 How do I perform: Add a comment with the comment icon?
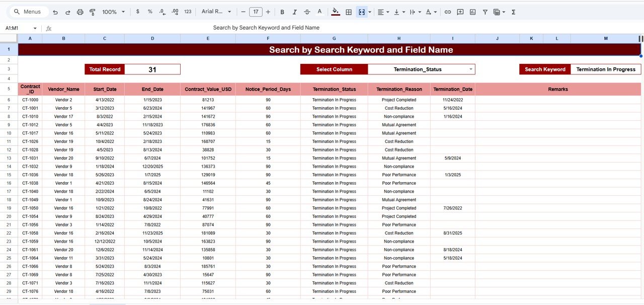(460, 12)
